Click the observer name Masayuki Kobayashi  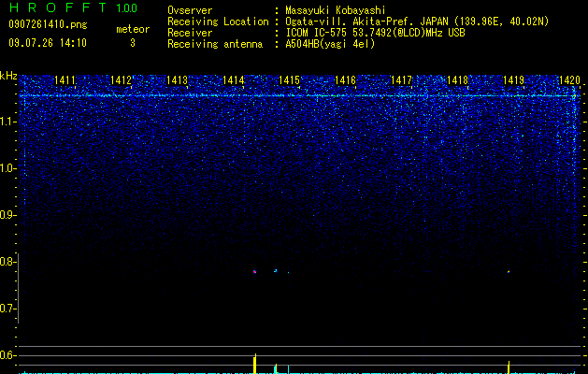click(x=336, y=10)
